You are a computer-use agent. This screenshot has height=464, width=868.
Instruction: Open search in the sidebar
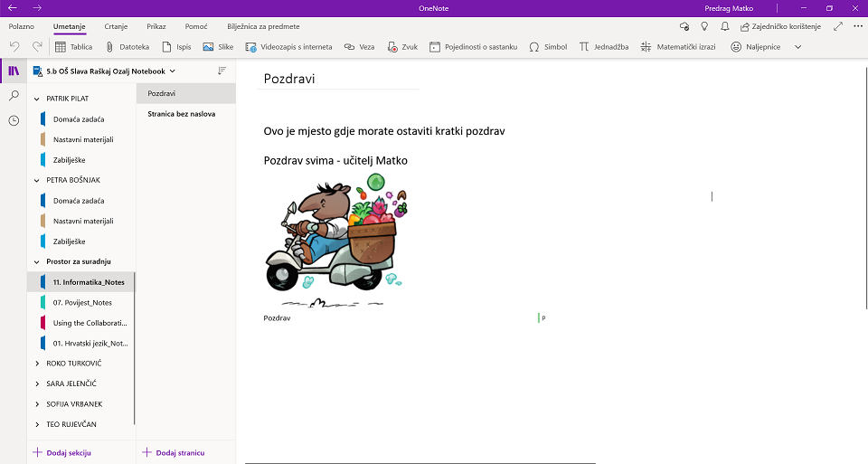(14, 96)
